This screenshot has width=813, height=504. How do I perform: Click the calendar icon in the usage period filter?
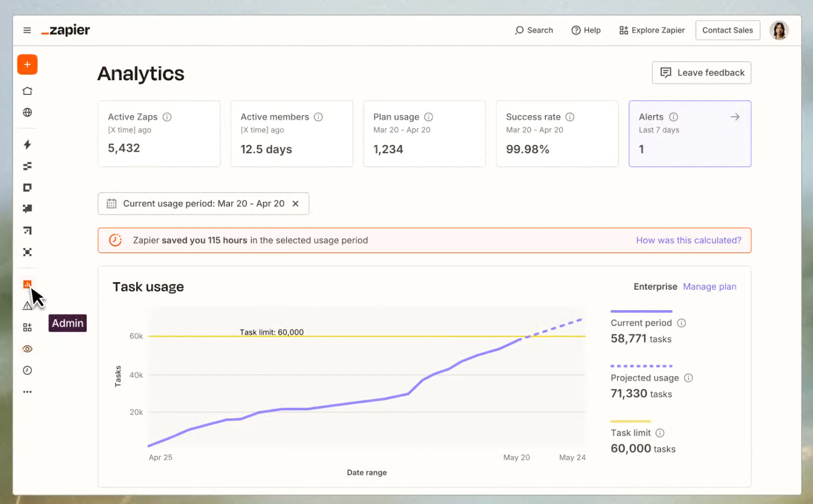(111, 204)
